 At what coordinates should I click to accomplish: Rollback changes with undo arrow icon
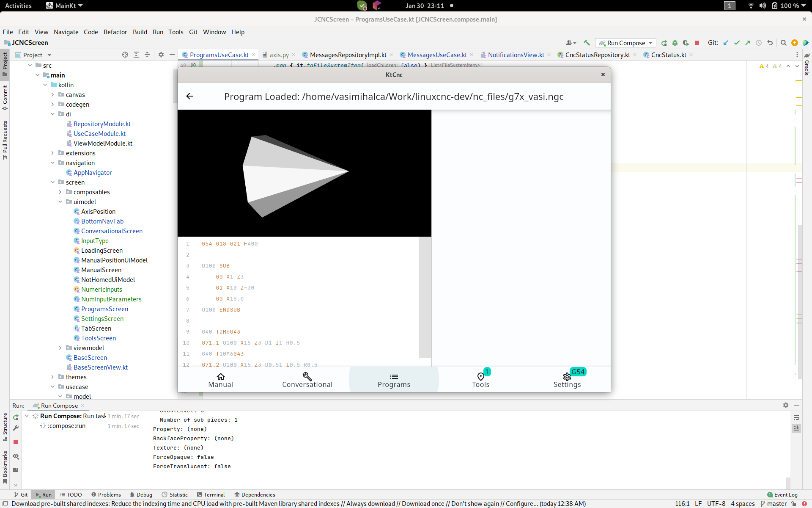[x=770, y=43]
